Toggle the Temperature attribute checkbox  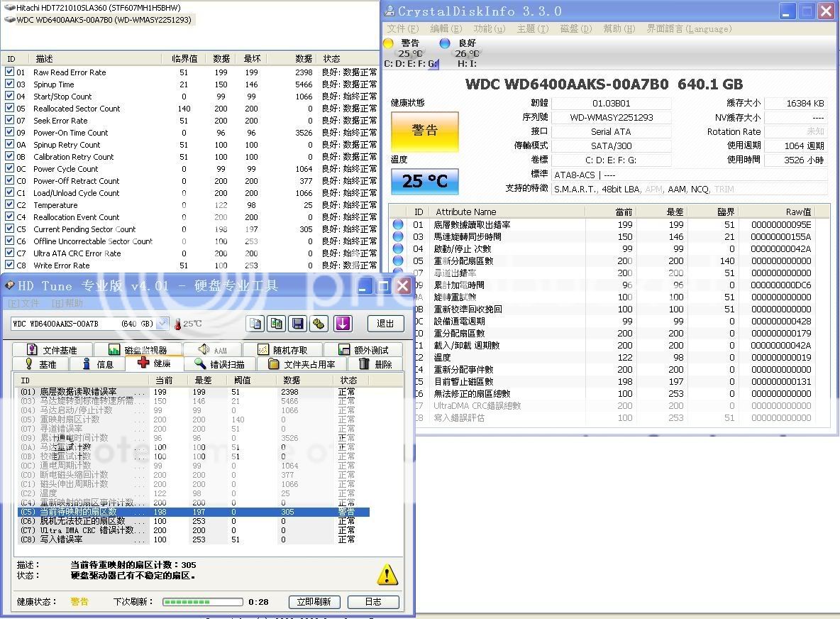[x=10, y=204]
